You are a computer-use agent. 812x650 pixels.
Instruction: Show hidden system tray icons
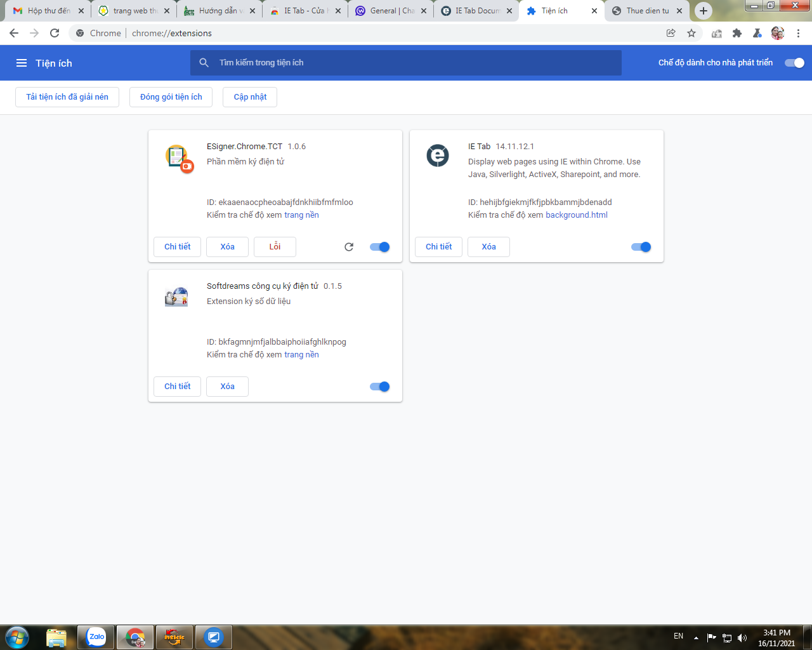point(696,637)
